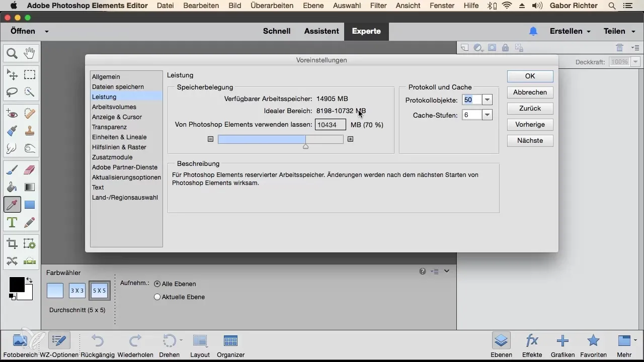This screenshot has height=362, width=644.
Task: Select the Zoom magnifier tool
Action: [x=12, y=53]
